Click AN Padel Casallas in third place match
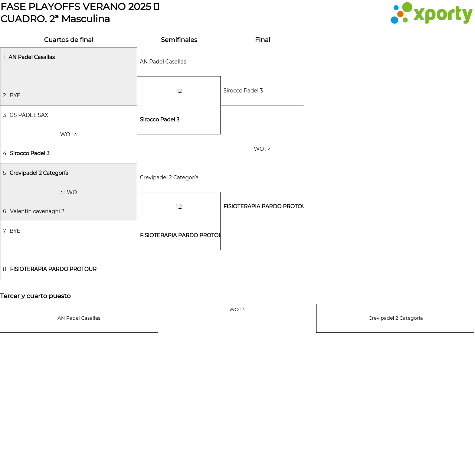475x476 pixels. [x=79, y=318]
